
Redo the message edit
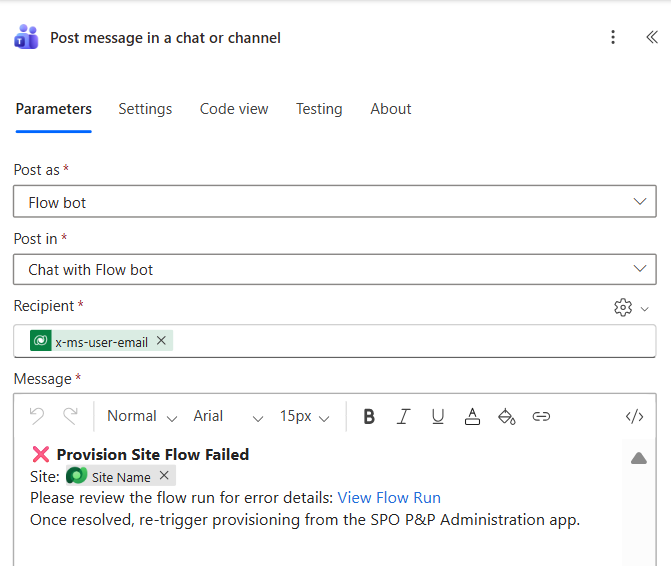coord(71,416)
